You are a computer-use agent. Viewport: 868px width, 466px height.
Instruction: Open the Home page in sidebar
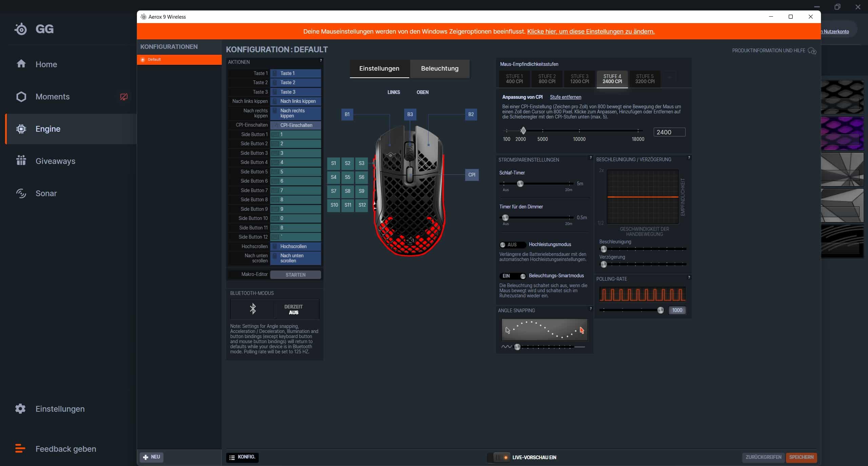46,64
